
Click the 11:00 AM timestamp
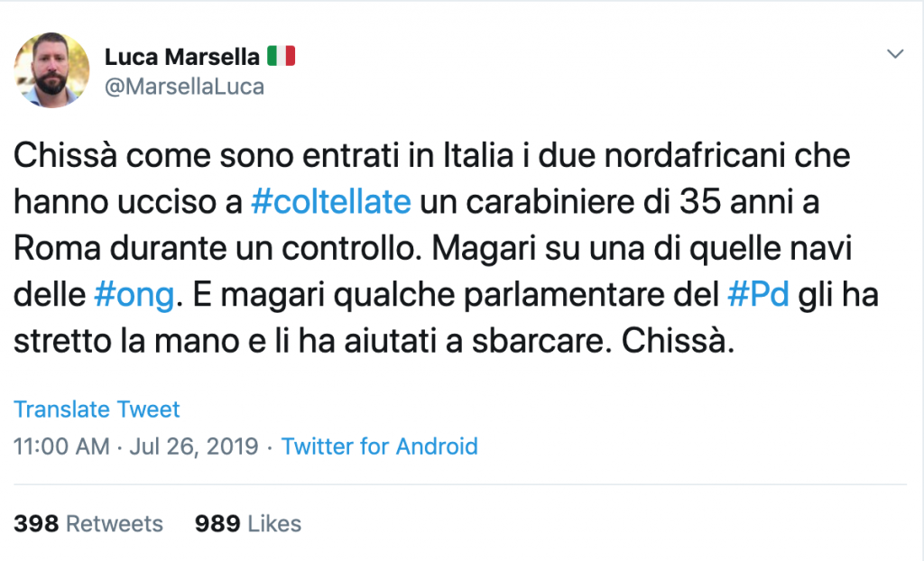click(x=61, y=446)
